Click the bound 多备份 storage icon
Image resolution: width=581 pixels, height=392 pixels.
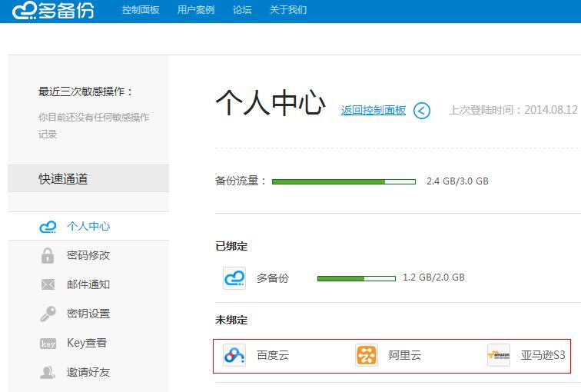(234, 278)
